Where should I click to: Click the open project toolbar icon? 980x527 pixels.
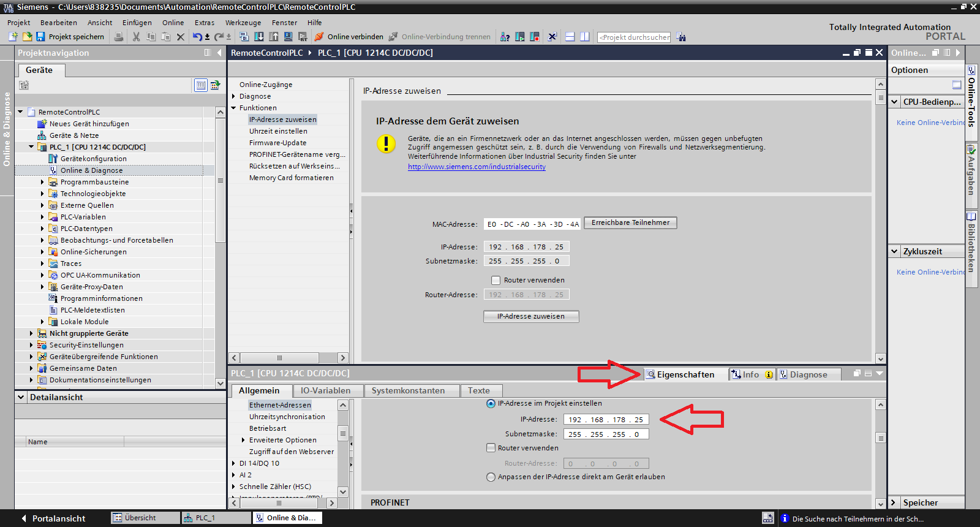tap(27, 37)
